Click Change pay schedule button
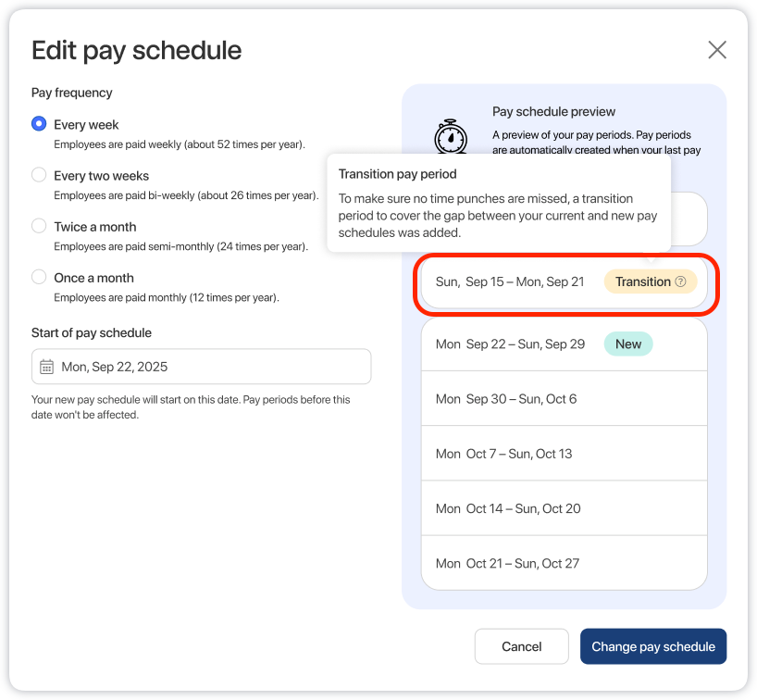757x700 pixels. pos(653,646)
